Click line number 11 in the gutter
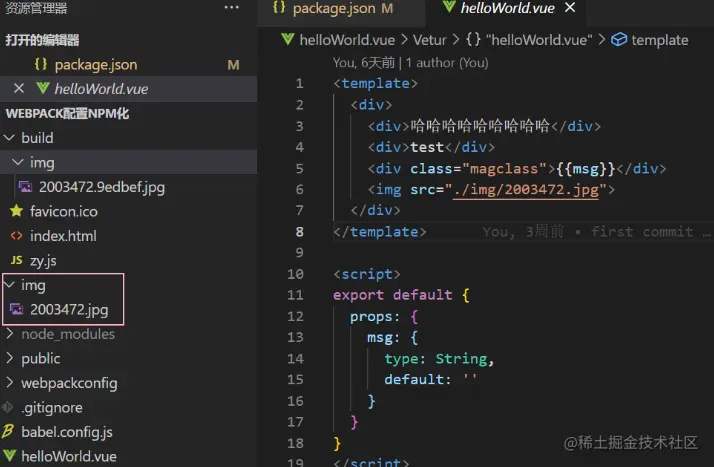This screenshot has width=714, height=467. [295, 295]
